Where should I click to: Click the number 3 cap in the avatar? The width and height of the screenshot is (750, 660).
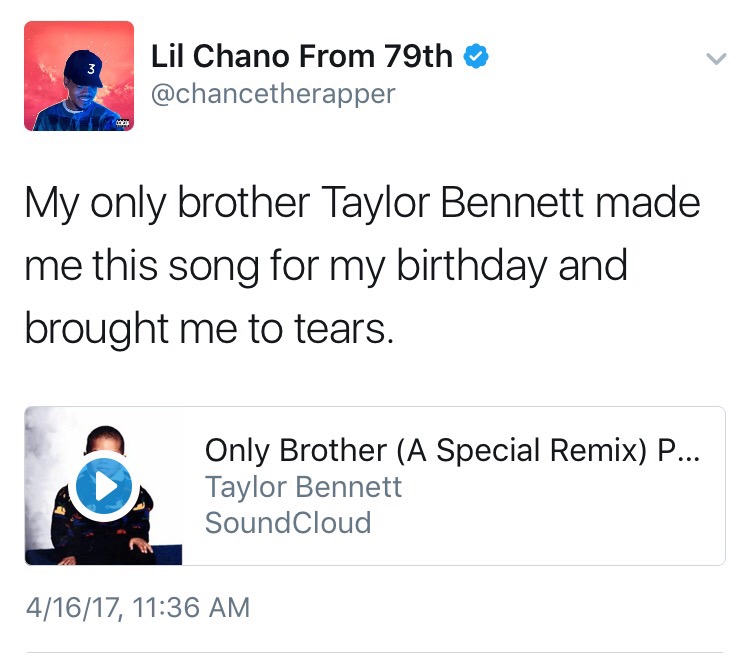(x=84, y=68)
